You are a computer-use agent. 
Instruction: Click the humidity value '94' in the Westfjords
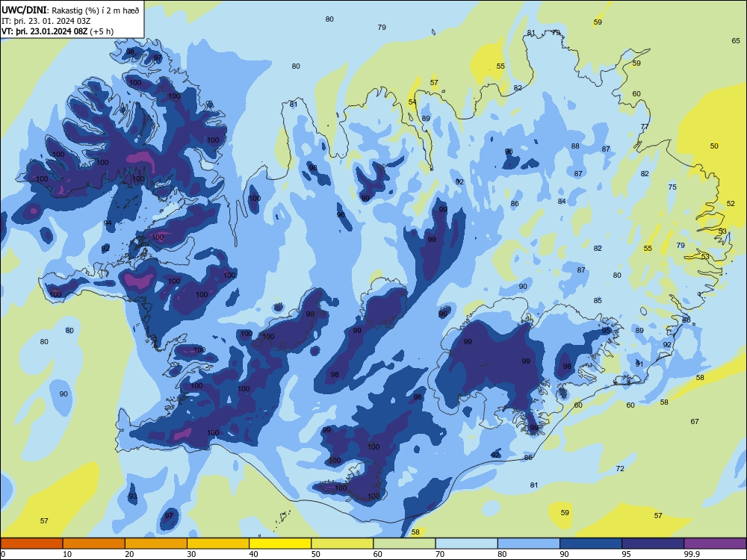click(108, 223)
